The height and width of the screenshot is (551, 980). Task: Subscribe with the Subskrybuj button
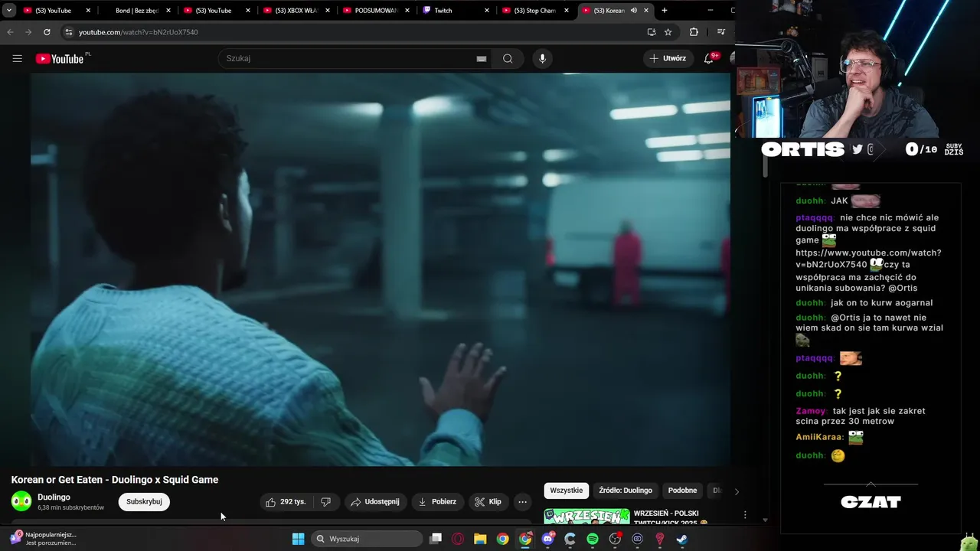[x=144, y=502]
